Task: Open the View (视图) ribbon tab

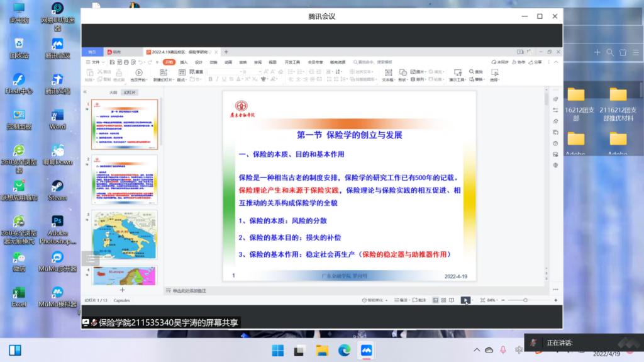Action: click(272, 62)
